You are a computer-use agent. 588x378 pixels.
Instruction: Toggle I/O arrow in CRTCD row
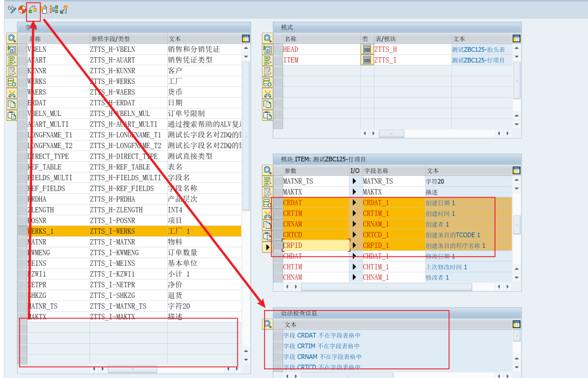(354, 235)
